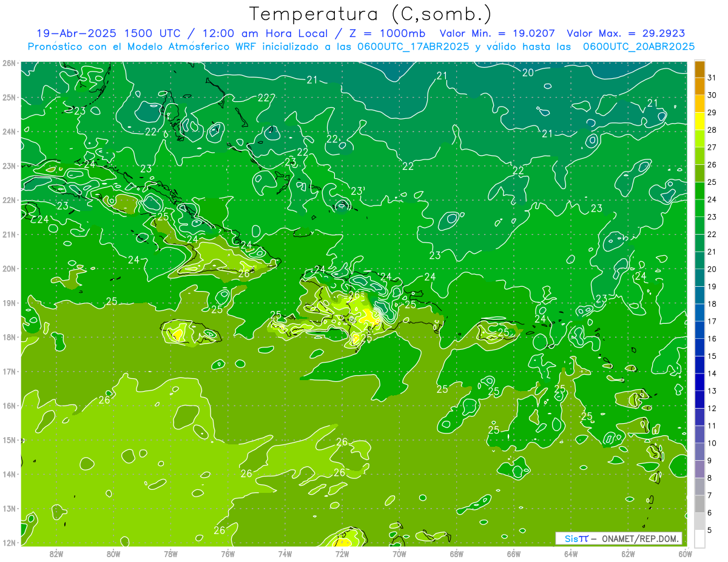Click the colorbar label 29
Viewport: 728px width, 562px height.
(x=712, y=112)
